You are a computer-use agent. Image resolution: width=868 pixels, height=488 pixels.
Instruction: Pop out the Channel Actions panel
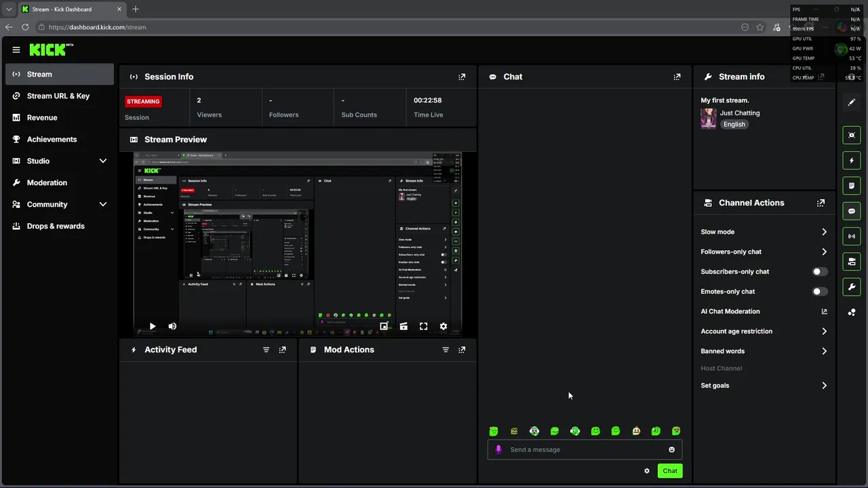(x=821, y=203)
